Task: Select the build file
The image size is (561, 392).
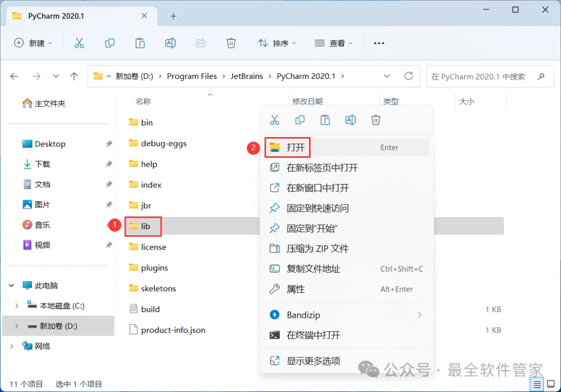Action: (144, 309)
